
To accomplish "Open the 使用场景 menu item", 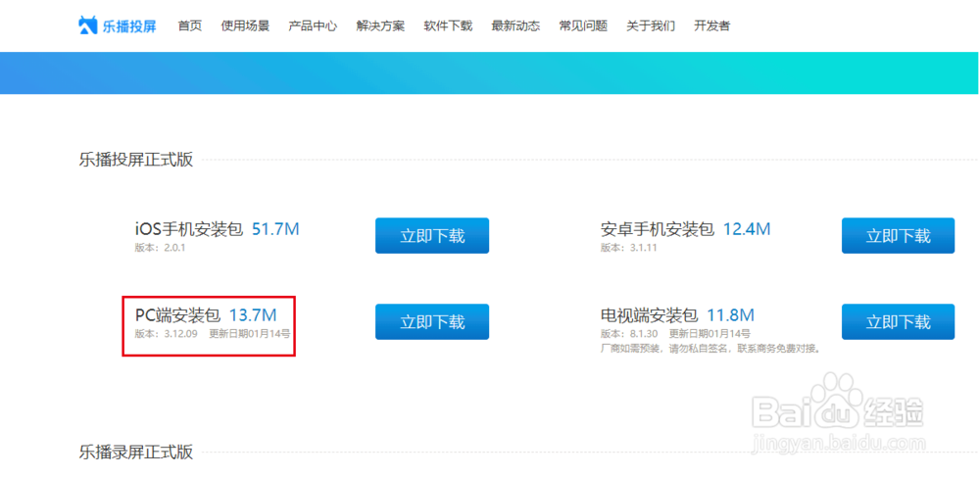I will click(x=245, y=25).
